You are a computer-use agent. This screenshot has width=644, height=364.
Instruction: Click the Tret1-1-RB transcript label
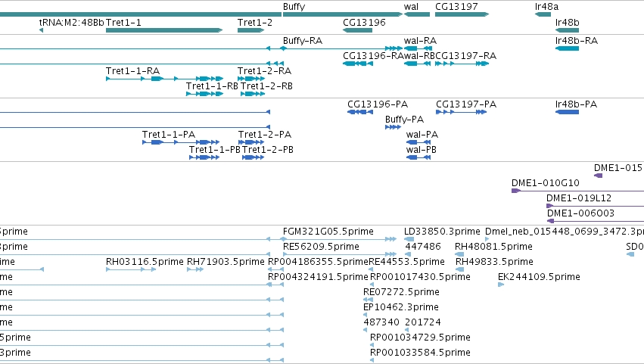coord(212,86)
